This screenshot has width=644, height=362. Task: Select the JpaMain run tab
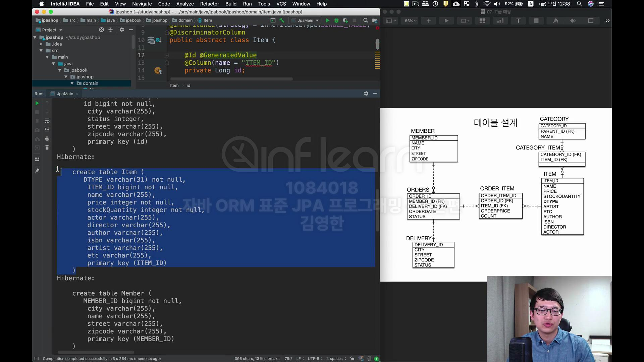65,94
